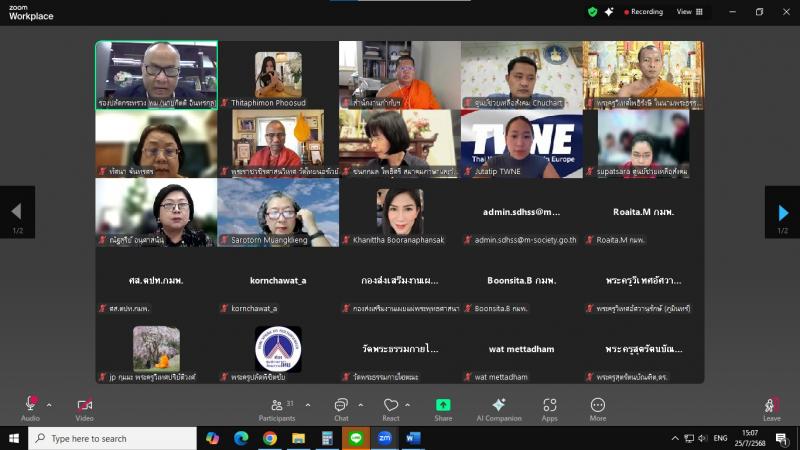Open audio options caret beside Audio
800x450 pixels.
(x=49, y=405)
